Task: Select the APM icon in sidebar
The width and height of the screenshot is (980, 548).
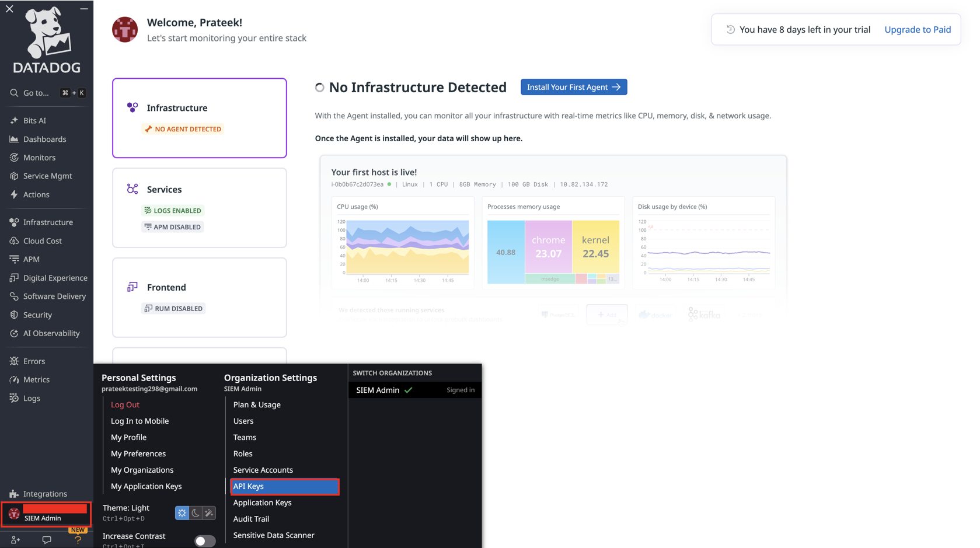Action: pos(14,259)
